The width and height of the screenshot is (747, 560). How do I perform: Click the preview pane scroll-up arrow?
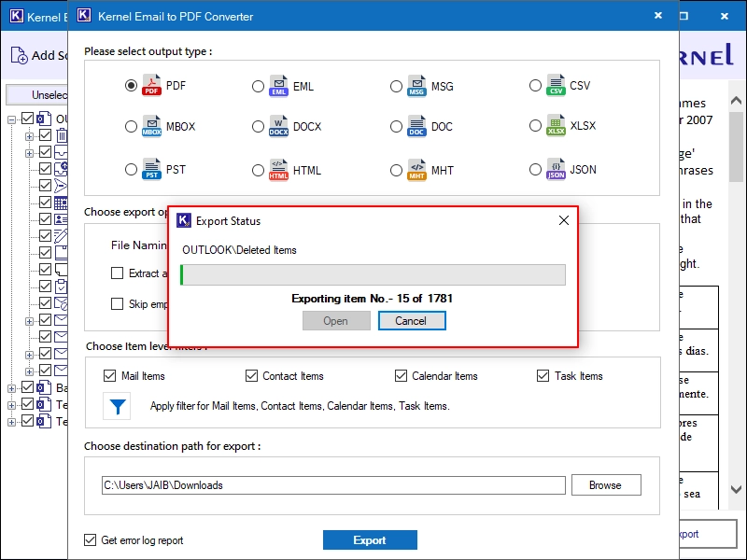click(x=736, y=101)
